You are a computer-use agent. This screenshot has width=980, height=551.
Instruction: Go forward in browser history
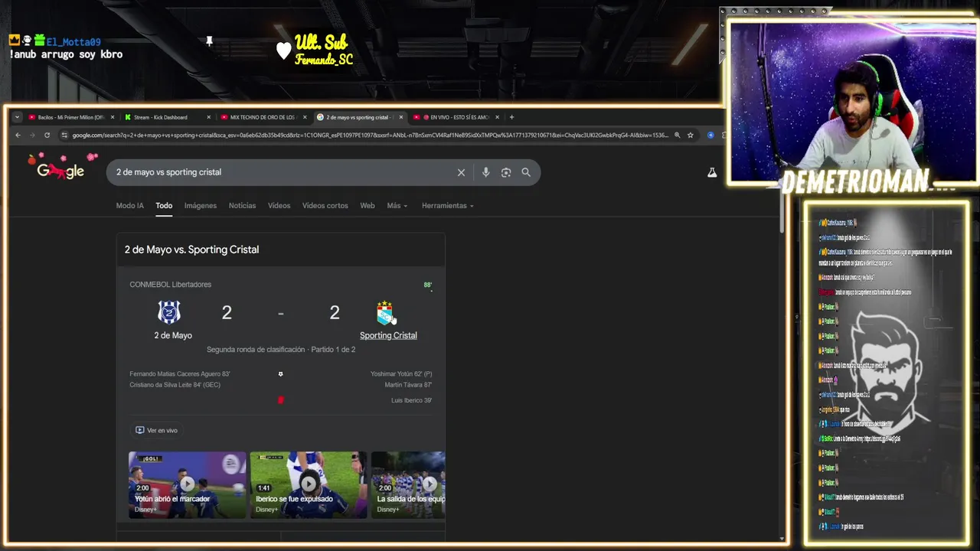tap(32, 135)
